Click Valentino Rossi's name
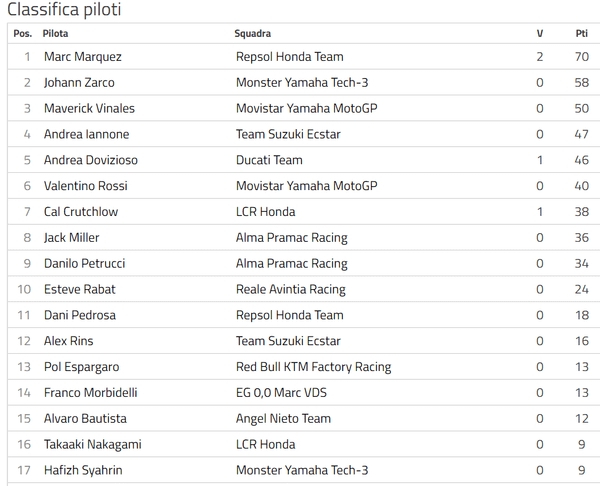Screen dimensions: 600x486 point(86,186)
